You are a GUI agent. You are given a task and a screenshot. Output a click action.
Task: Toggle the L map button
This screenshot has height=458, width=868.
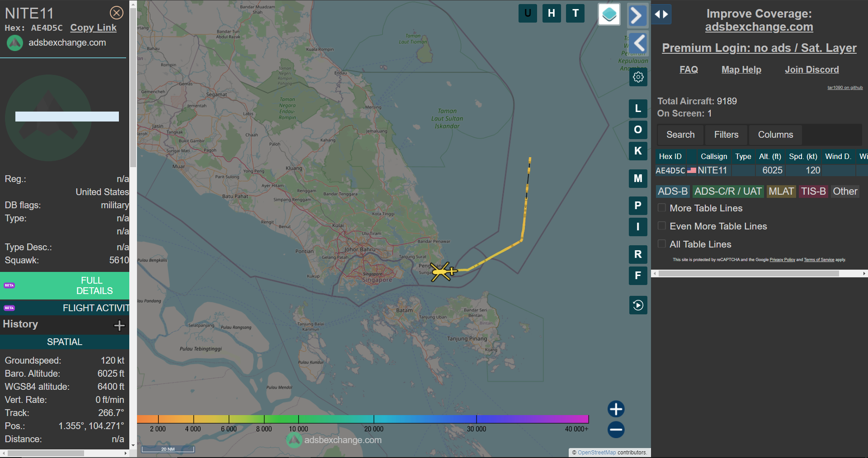click(638, 108)
